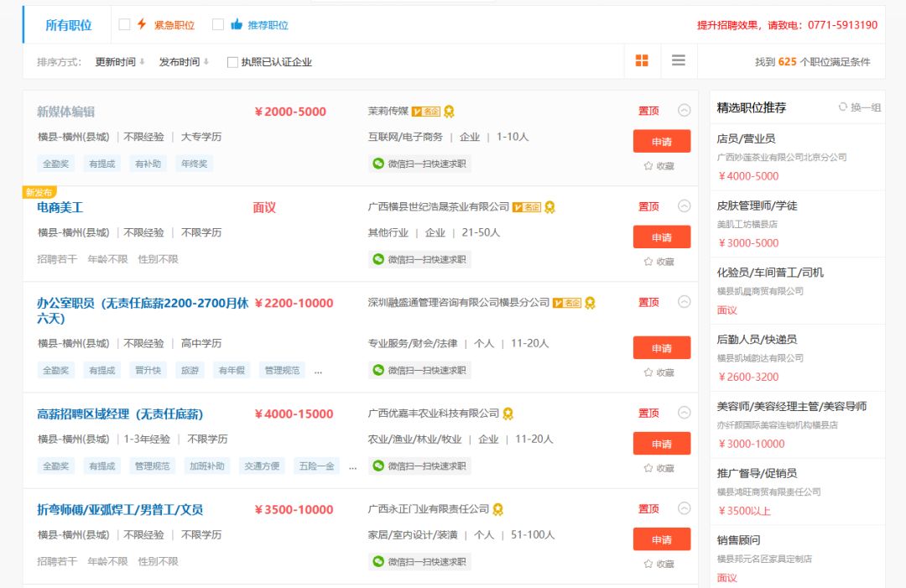Click WeChat scan icon in 新媒体编辑 row

(x=378, y=164)
